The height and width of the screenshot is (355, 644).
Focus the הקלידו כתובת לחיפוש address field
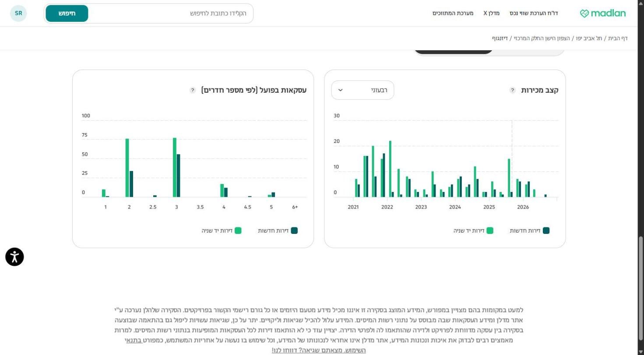click(x=171, y=14)
